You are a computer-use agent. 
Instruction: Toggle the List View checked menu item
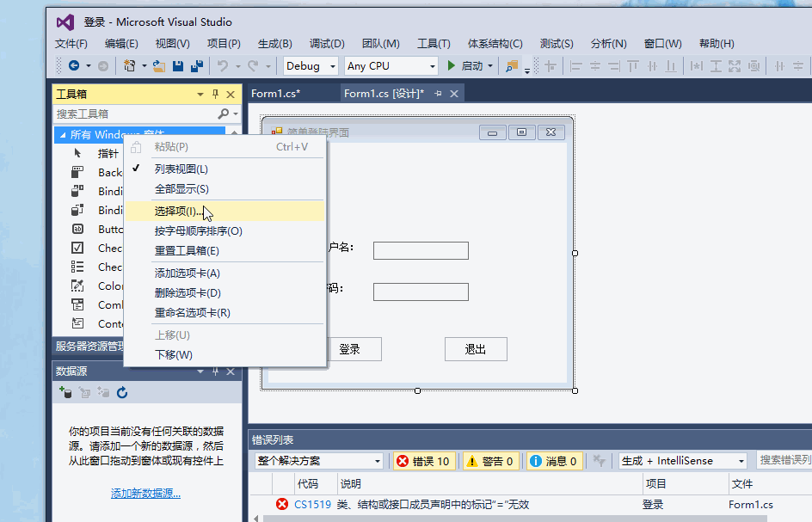(225, 169)
